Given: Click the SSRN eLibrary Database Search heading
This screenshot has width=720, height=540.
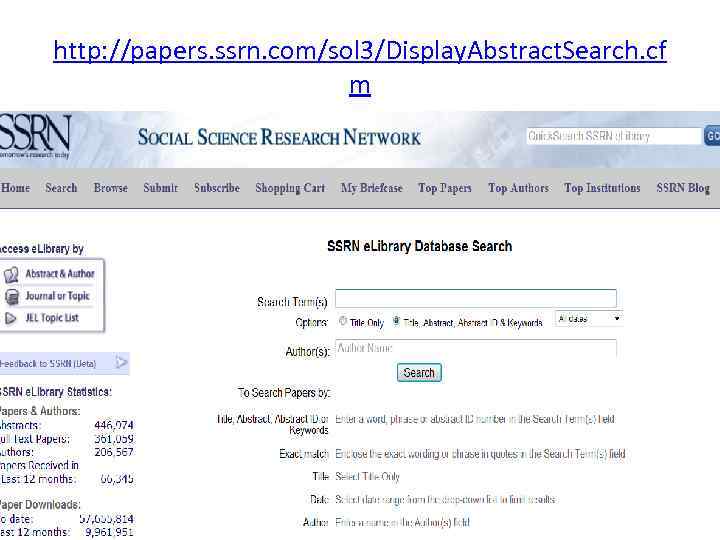Looking at the screenshot, I should [x=419, y=246].
